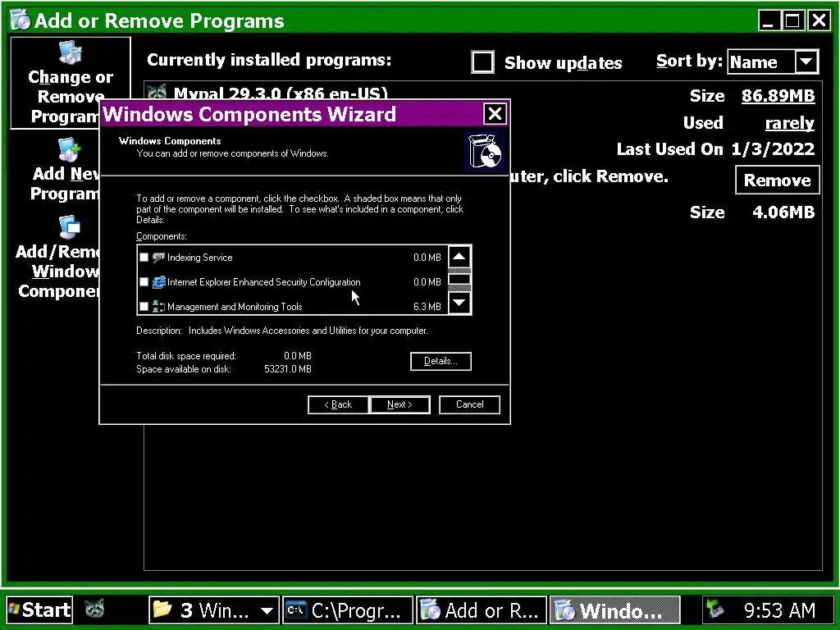Tick the Show updates checkbox
Image resolution: width=840 pixels, height=630 pixels.
click(482, 62)
